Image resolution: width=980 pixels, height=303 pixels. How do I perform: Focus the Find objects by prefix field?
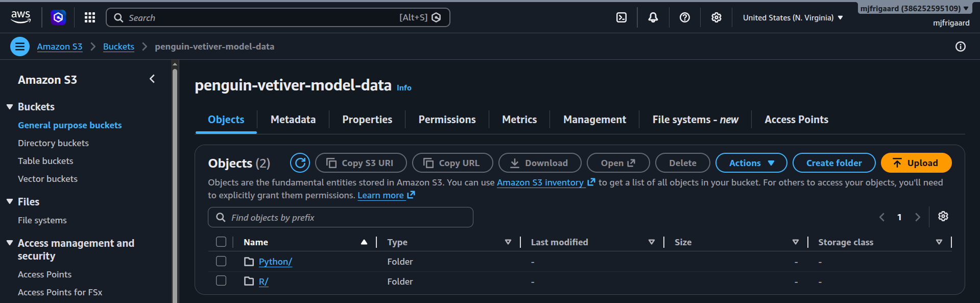coord(341,217)
